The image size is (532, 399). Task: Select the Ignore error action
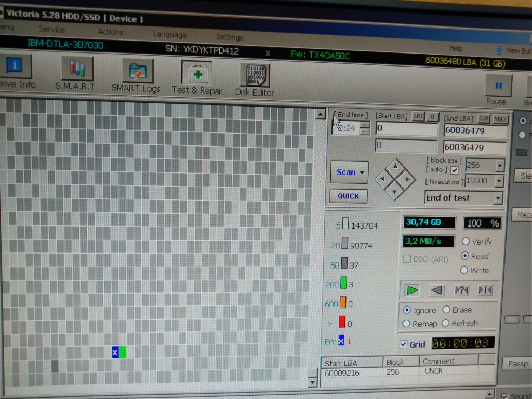406,310
